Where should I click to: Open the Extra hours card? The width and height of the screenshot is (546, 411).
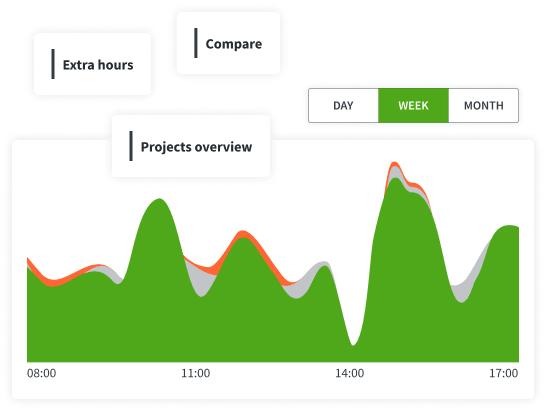[92, 64]
